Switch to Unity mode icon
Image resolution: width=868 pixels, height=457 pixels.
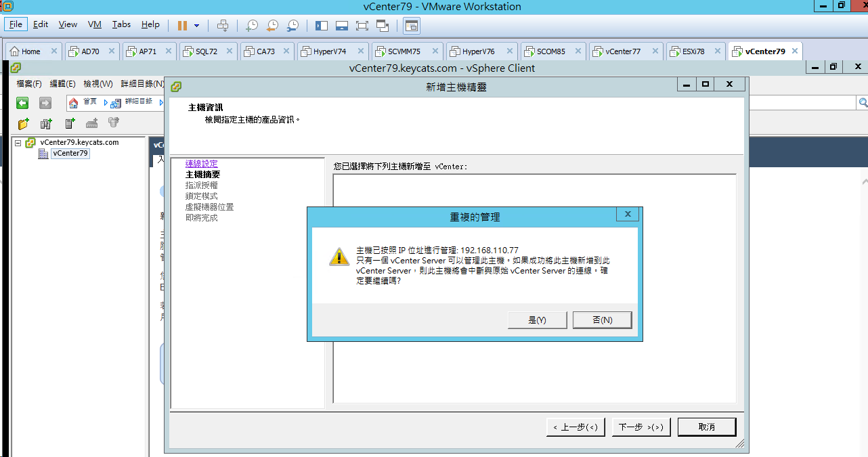click(x=383, y=26)
